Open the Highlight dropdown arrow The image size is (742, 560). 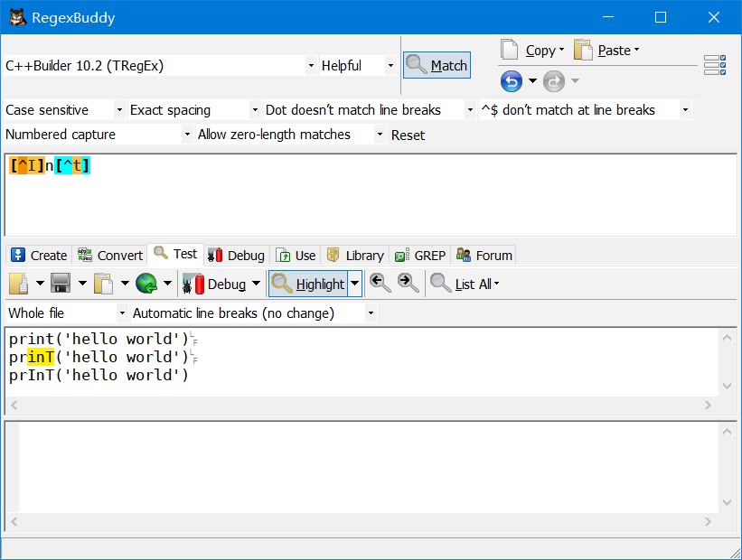click(355, 284)
